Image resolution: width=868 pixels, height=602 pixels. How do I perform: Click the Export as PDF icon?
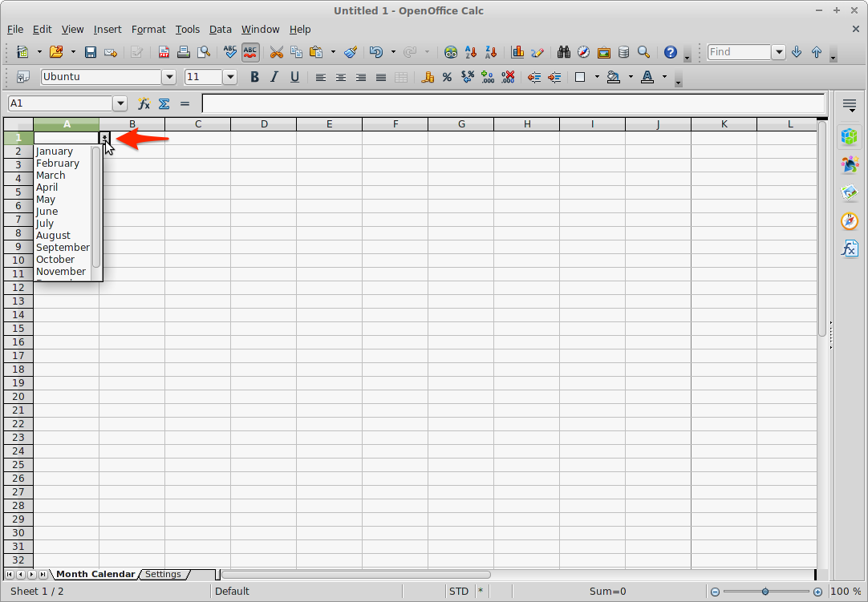pos(164,52)
